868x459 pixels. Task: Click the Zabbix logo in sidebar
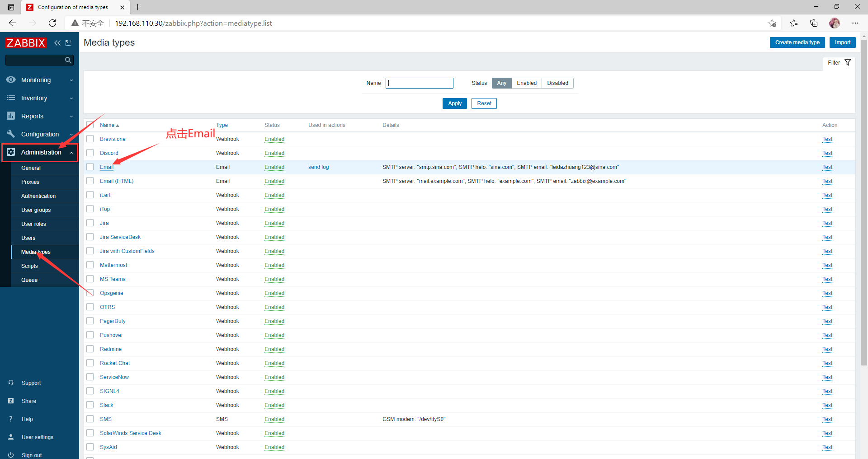[26, 43]
